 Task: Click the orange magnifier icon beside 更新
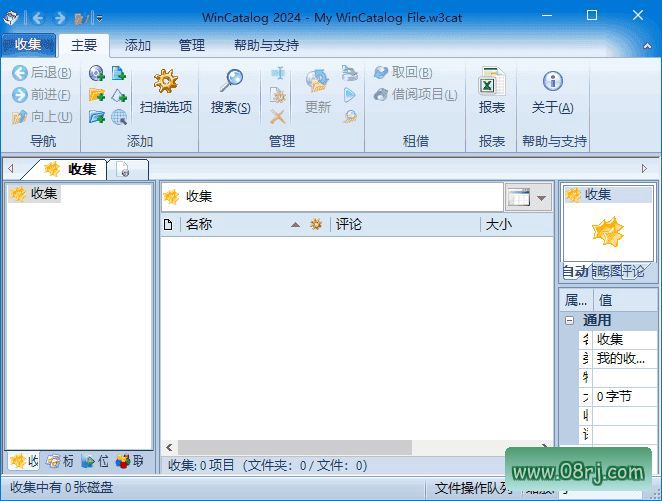tap(350, 117)
